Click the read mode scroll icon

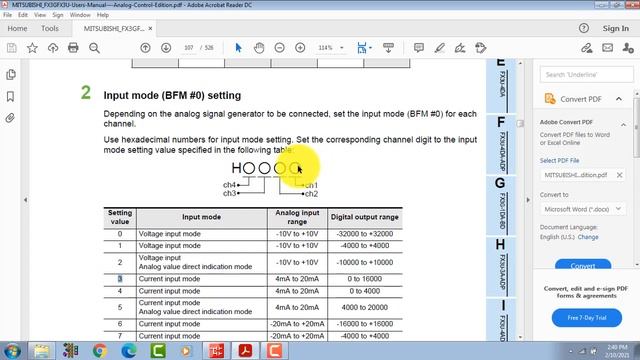coord(388,48)
